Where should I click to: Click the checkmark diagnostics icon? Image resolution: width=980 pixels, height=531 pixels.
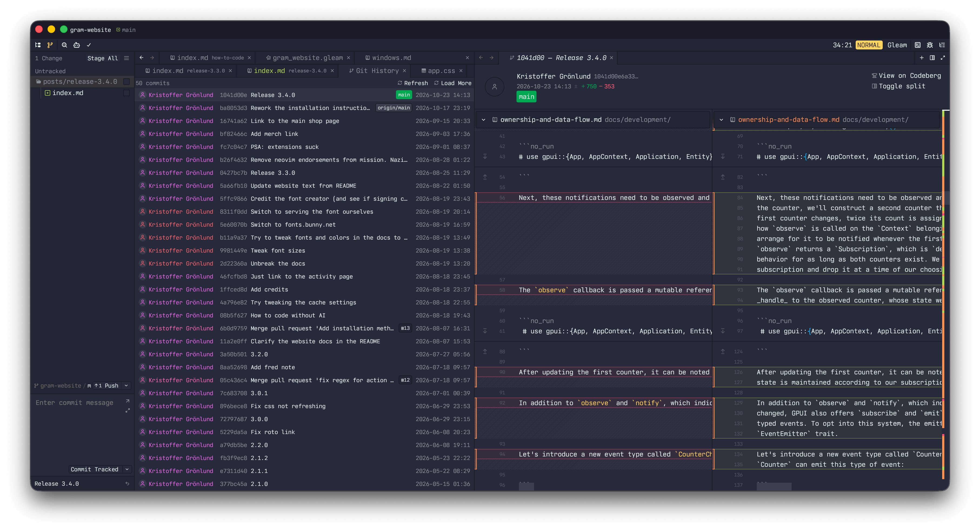point(89,45)
